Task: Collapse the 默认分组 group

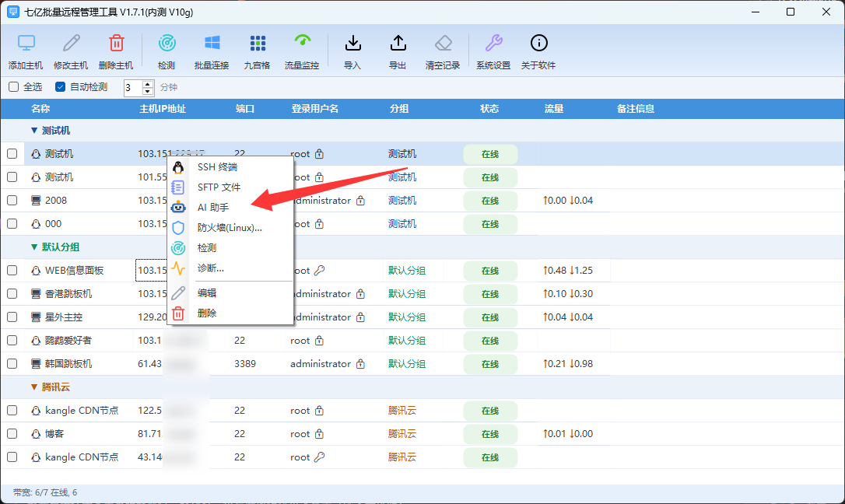Action: click(x=34, y=247)
